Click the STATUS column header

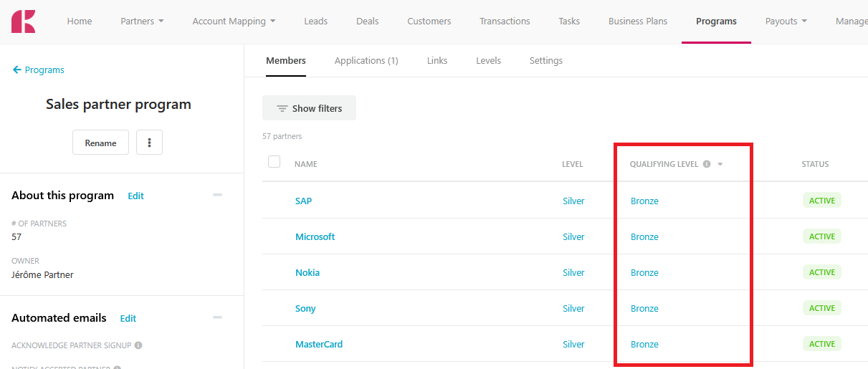tap(815, 164)
